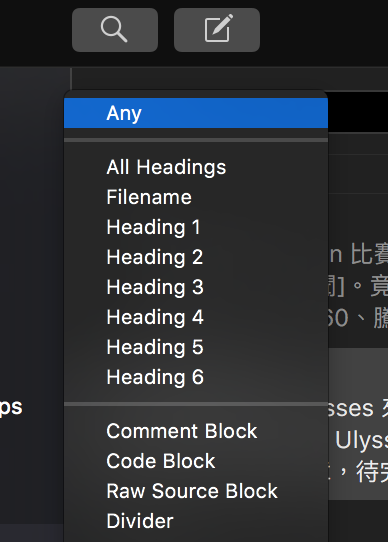This screenshot has height=542, width=388.
Task: Pick Heading 1 in the filter menu
Action: point(196,227)
